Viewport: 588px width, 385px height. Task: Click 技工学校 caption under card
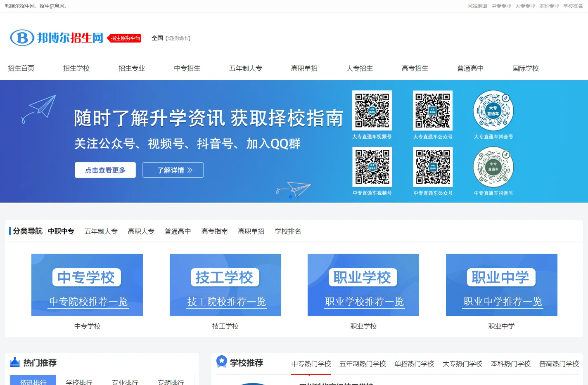225,326
